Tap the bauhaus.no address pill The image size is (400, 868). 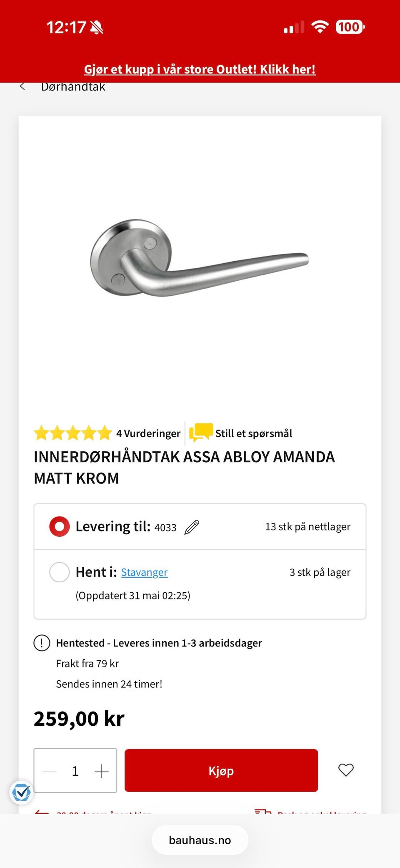click(x=200, y=840)
